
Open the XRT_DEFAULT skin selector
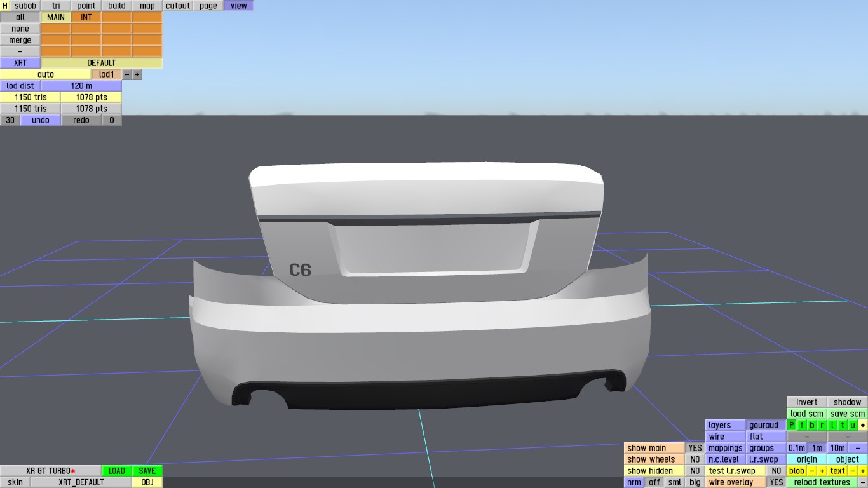click(81, 482)
